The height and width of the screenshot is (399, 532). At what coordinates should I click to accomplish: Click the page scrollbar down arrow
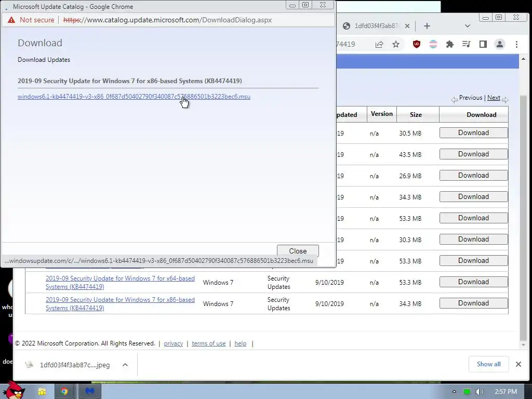[x=523, y=345]
